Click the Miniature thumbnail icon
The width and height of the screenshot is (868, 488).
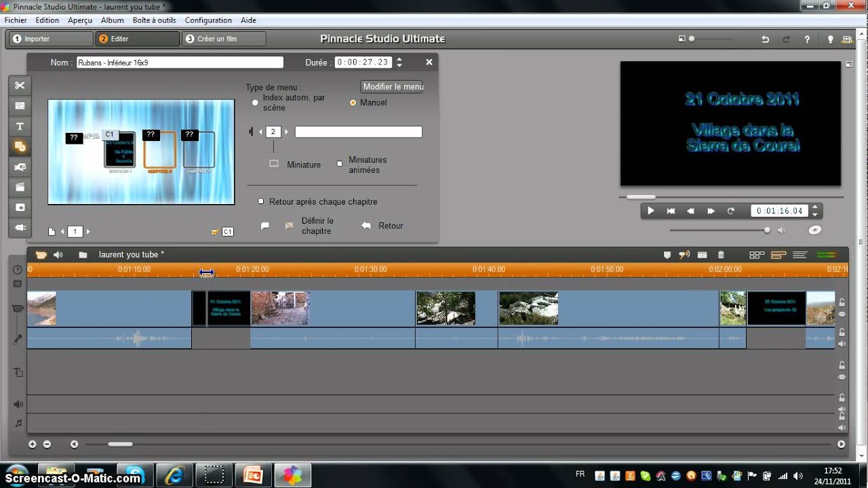(x=274, y=164)
